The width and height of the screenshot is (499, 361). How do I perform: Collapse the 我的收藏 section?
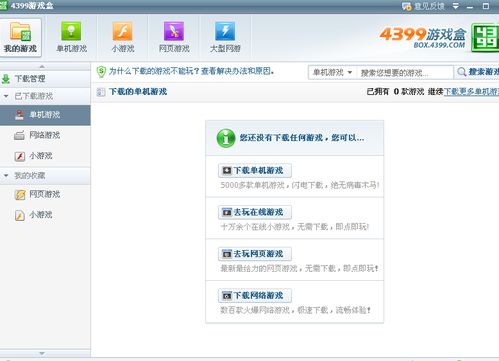(x=6, y=176)
